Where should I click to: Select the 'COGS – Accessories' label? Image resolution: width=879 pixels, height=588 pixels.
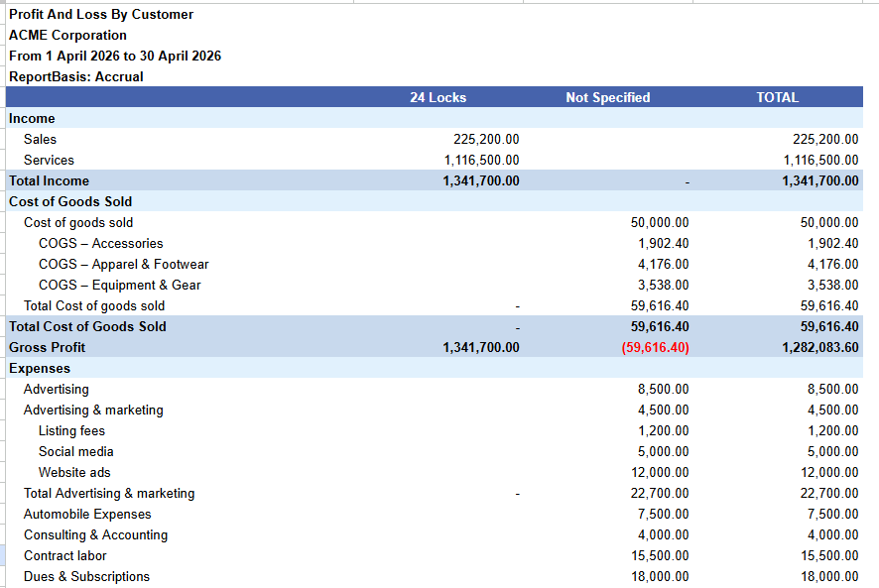coord(101,243)
